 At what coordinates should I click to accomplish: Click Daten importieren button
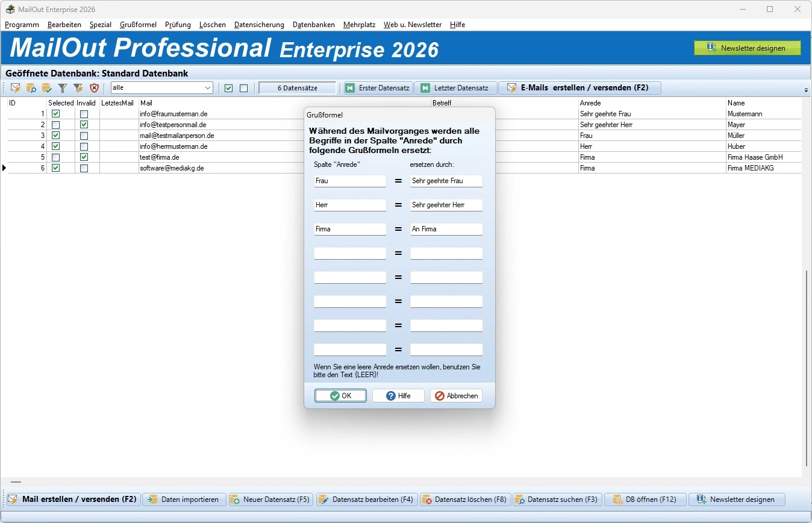click(x=184, y=500)
